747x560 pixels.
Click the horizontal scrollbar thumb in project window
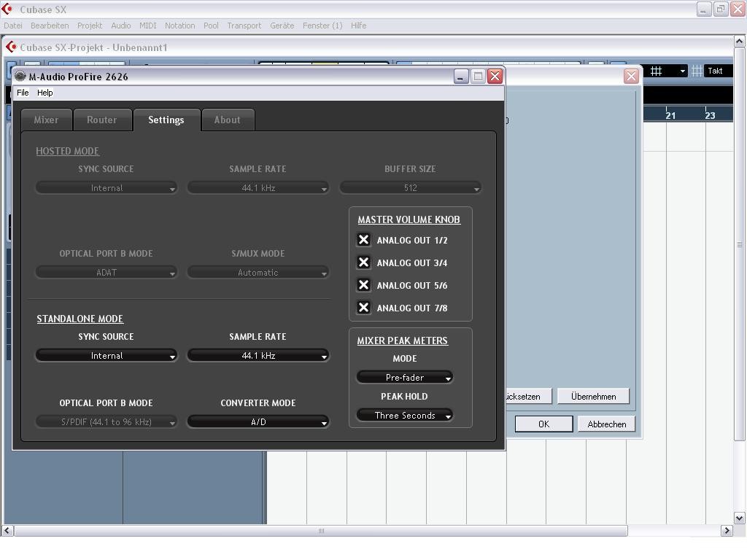(x=321, y=531)
